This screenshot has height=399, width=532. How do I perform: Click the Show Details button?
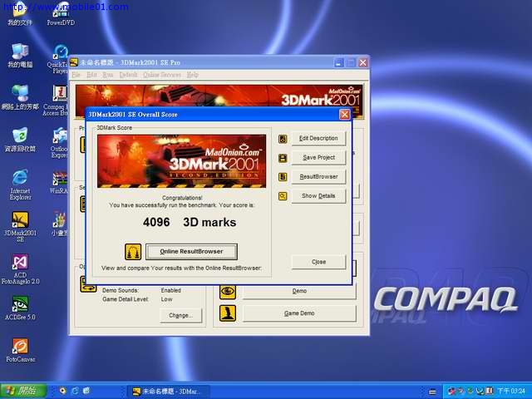point(318,196)
